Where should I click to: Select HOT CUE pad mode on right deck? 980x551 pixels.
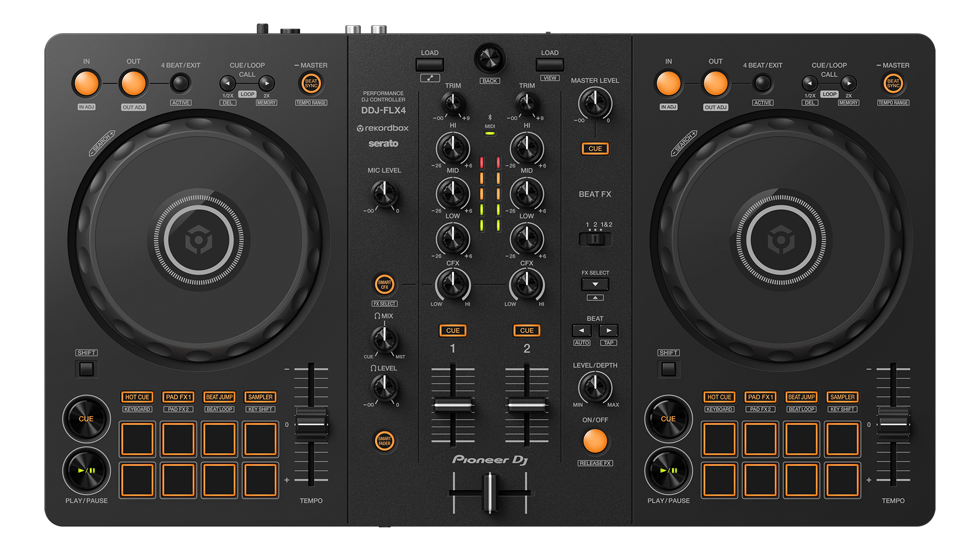tap(719, 397)
